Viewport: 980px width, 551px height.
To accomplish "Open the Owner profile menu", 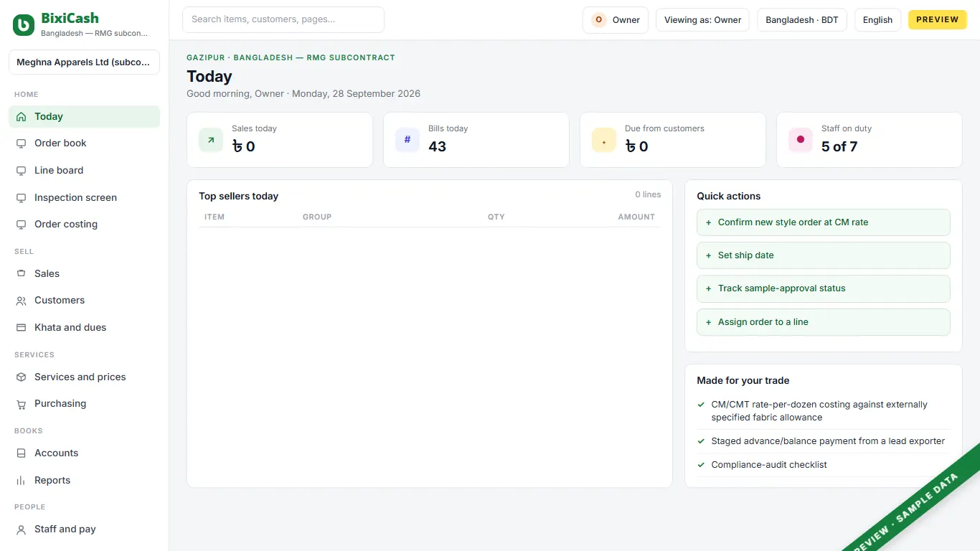I will click(616, 20).
